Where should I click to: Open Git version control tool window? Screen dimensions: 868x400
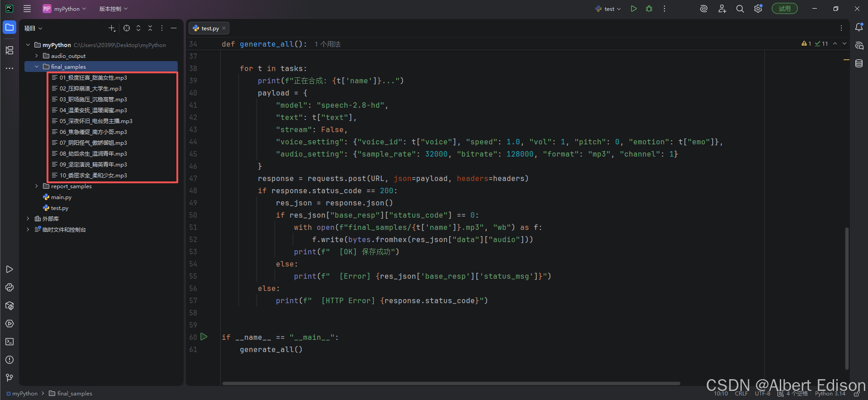(9, 377)
